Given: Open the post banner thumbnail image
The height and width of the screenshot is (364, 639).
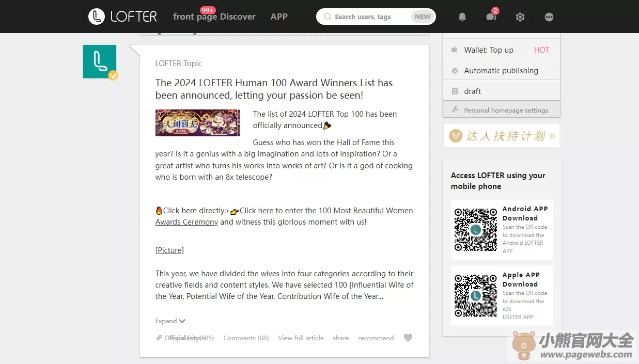Looking at the screenshot, I should (198, 123).
